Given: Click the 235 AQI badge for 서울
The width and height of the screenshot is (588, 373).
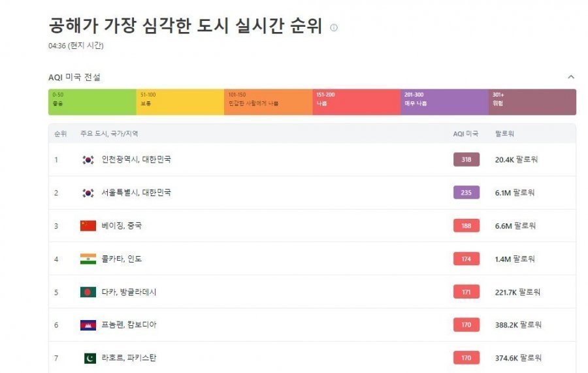Looking at the screenshot, I should (x=466, y=193).
